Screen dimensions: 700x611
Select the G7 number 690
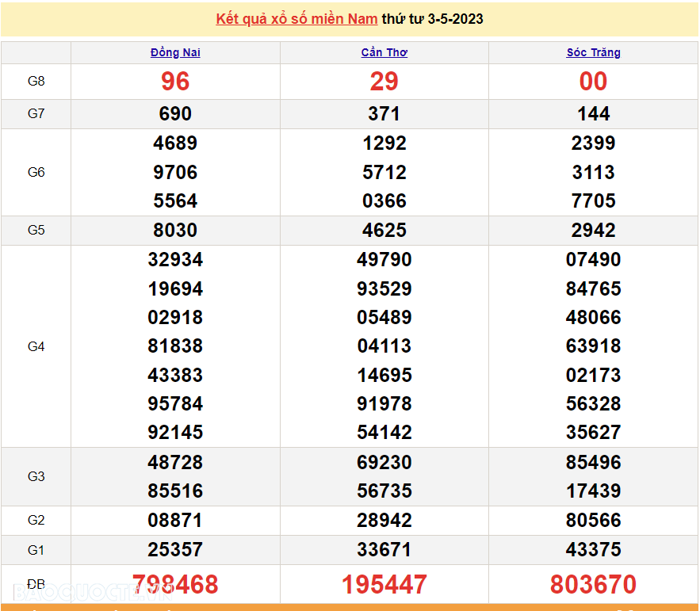(175, 114)
